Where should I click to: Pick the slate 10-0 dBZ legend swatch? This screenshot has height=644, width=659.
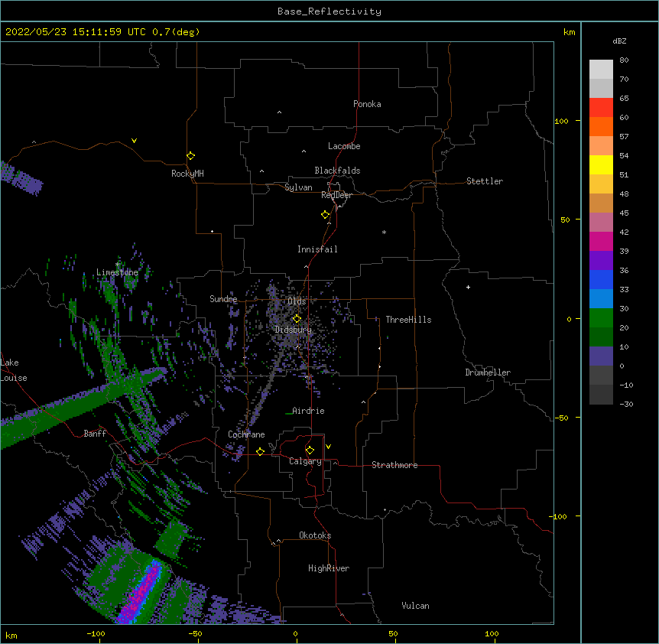tap(601, 356)
